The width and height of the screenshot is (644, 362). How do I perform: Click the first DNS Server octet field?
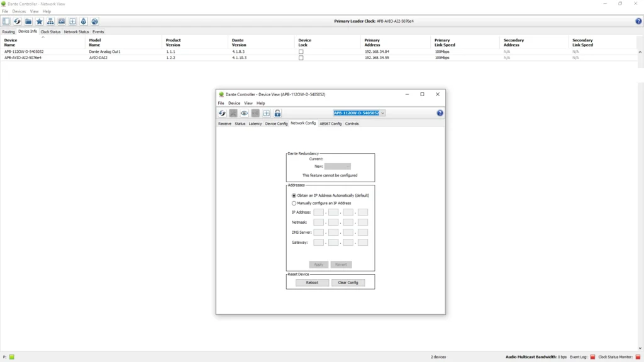click(x=319, y=233)
